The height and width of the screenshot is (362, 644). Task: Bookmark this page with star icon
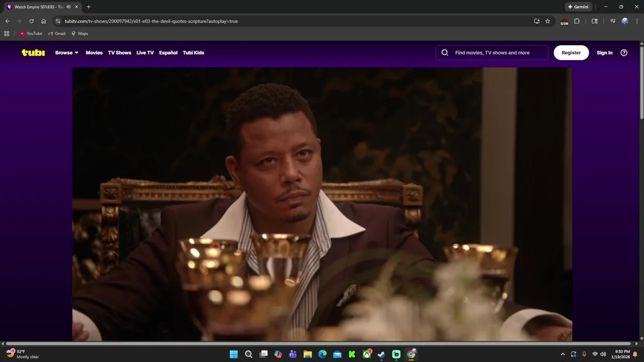(548, 21)
